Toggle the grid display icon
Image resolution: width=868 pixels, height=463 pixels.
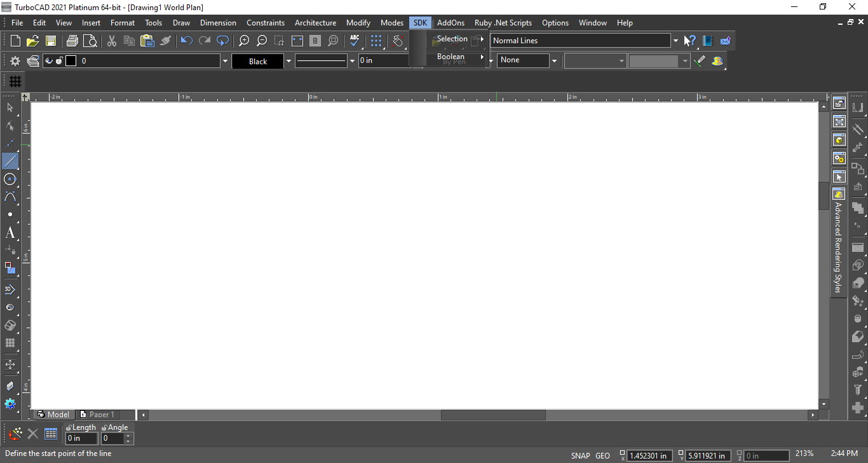(15, 81)
